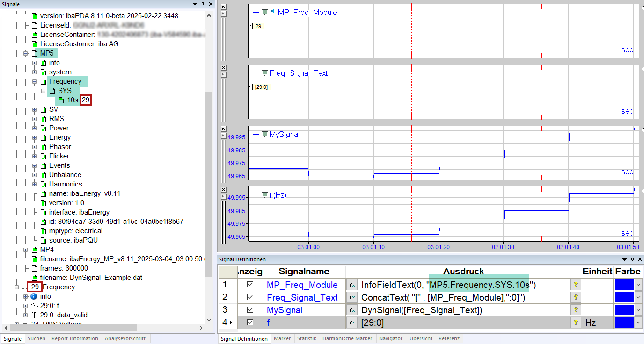Image resolution: width=644 pixels, height=344 pixels.
Task: Uncheck Anzeige checkbox for MySignal
Action: [250, 310]
